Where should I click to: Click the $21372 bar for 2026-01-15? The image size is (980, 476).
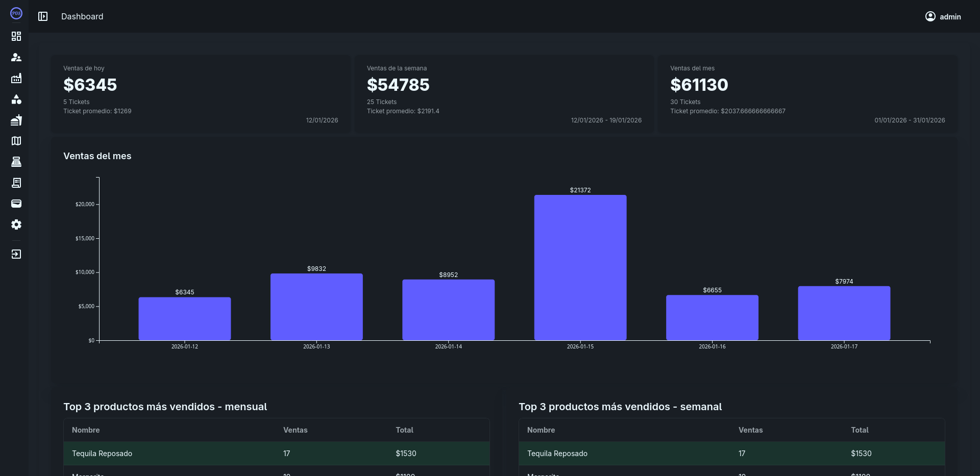coord(580,267)
